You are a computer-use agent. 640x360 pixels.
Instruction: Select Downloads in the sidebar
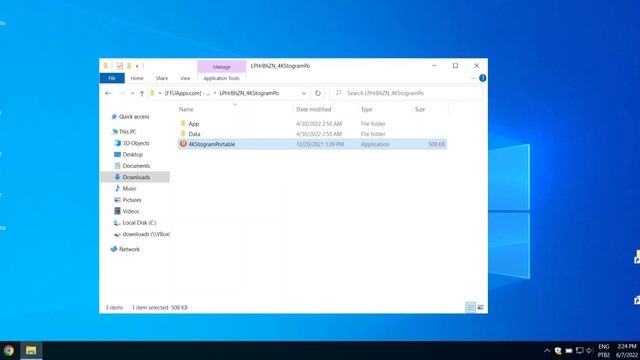point(136,177)
